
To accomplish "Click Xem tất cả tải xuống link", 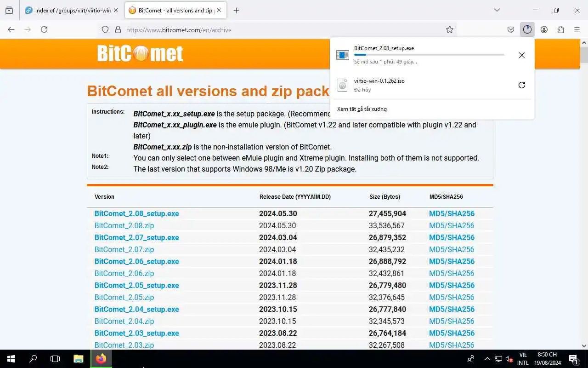I will click(362, 109).
